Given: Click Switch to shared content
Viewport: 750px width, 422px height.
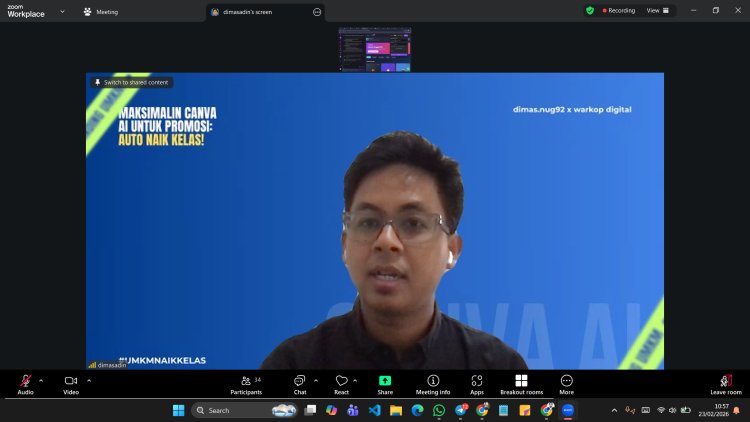Looking at the screenshot, I should click(x=131, y=82).
